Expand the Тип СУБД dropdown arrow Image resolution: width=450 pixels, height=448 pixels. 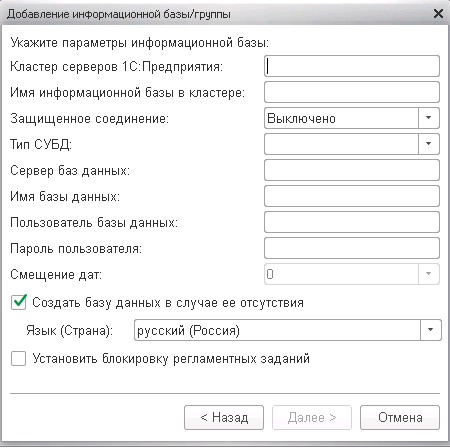pos(429,144)
